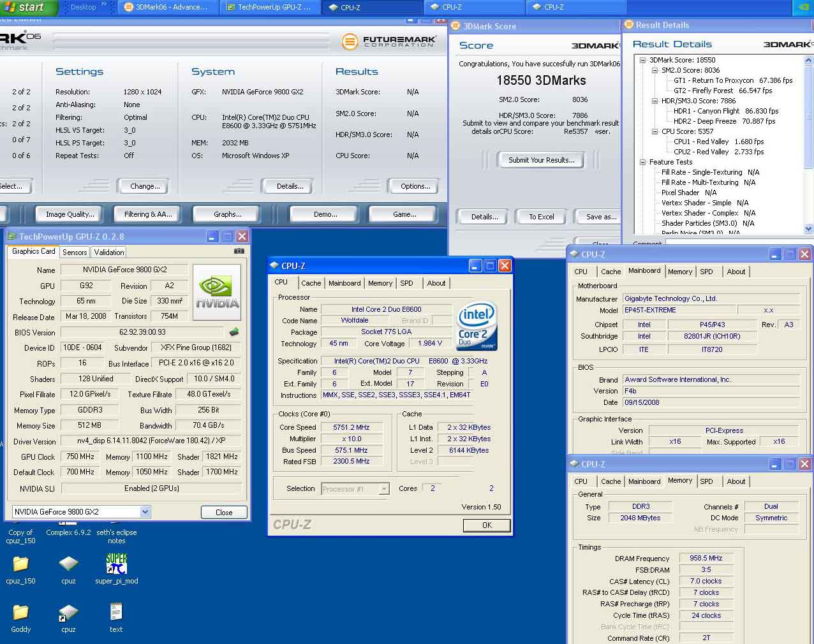Select the cpuz shortcut icon with the arrow overlay
This screenshot has height=644, width=814.
(68, 617)
